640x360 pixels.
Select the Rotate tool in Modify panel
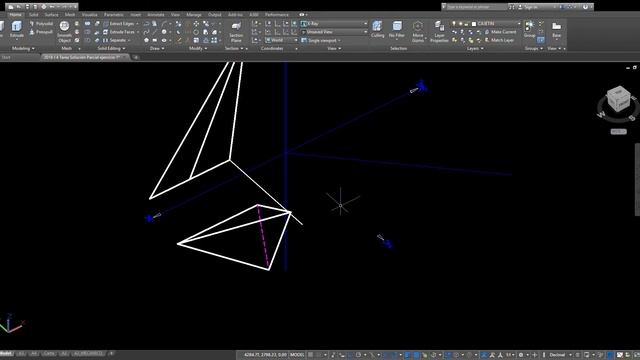pos(196,32)
